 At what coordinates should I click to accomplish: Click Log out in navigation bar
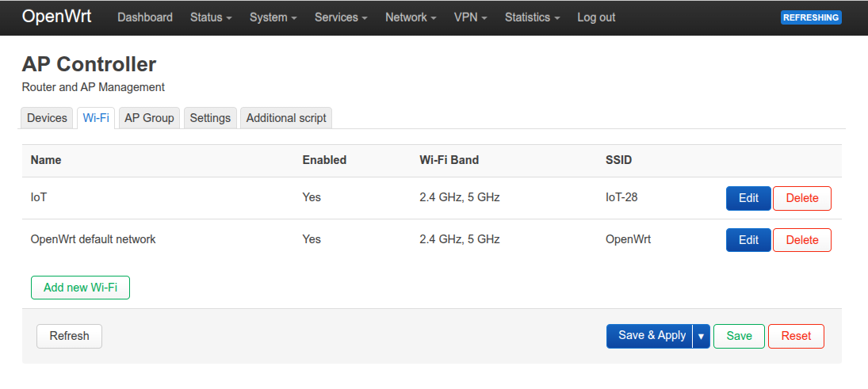(596, 17)
